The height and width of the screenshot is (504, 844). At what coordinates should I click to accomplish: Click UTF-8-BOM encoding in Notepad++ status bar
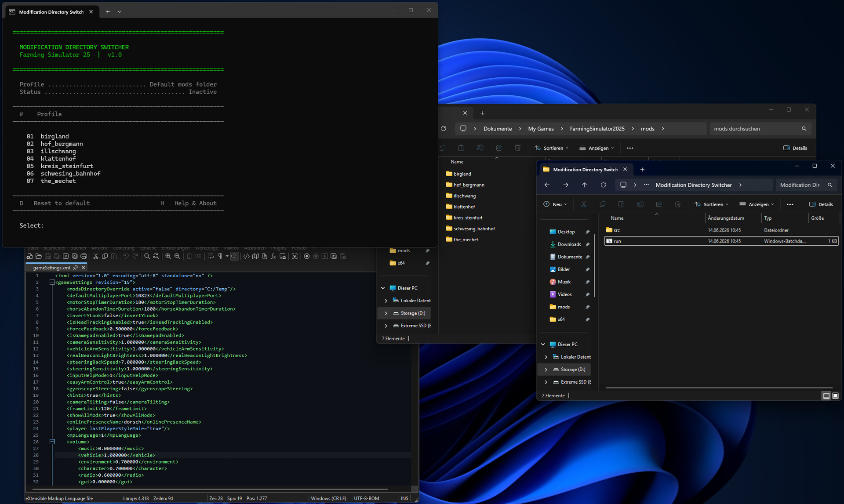click(x=367, y=498)
